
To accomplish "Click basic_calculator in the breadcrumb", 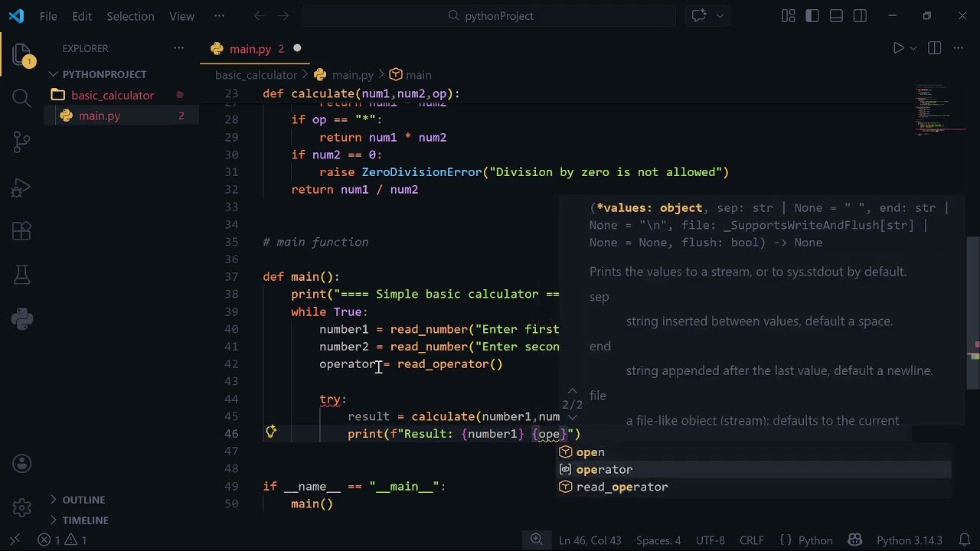I will [x=256, y=75].
